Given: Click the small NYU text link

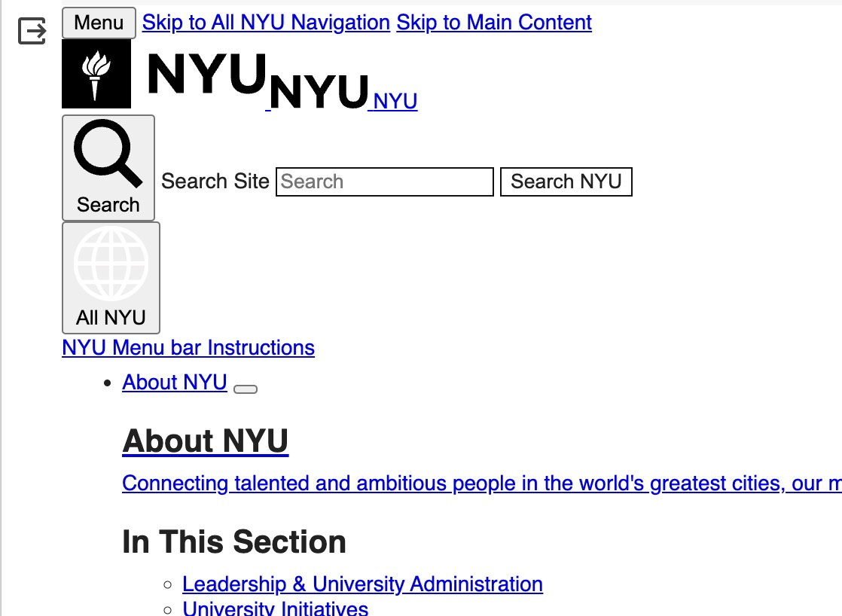Looking at the screenshot, I should (395, 101).
